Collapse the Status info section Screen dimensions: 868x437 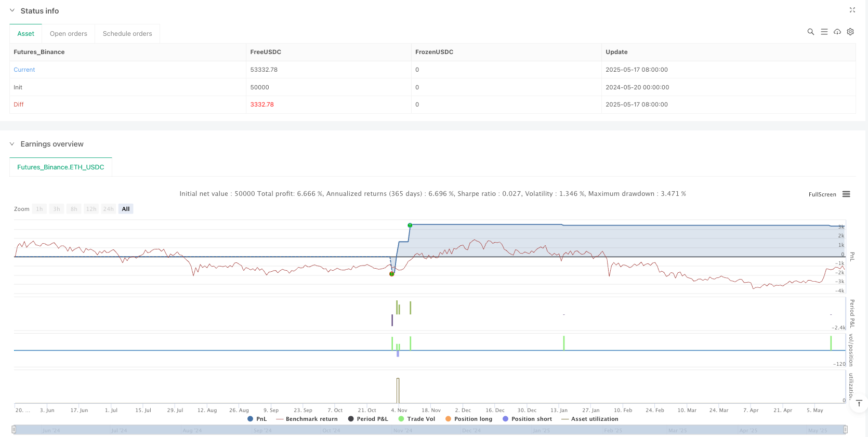[x=12, y=10]
